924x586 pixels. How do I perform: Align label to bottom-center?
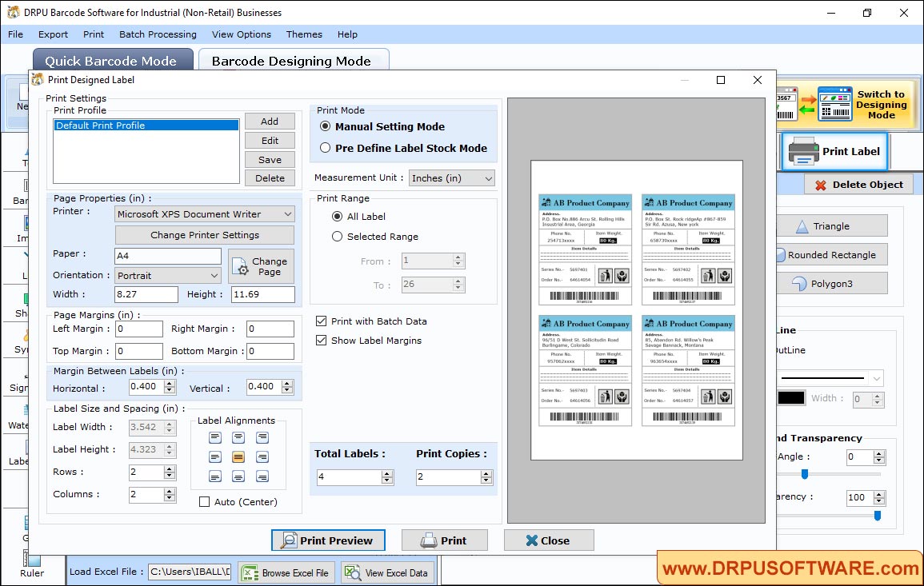(x=238, y=476)
